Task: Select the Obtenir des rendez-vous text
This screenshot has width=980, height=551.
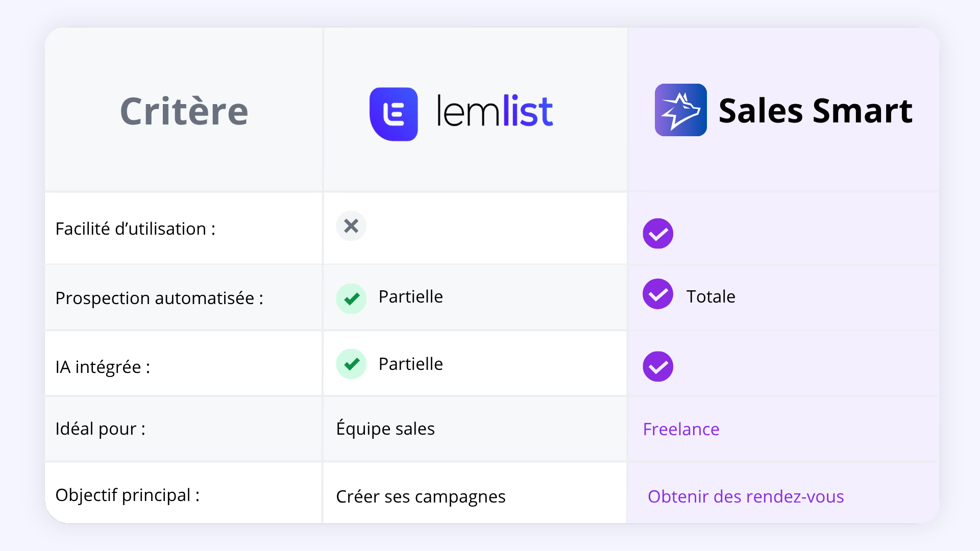Action: pyautogui.click(x=746, y=496)
